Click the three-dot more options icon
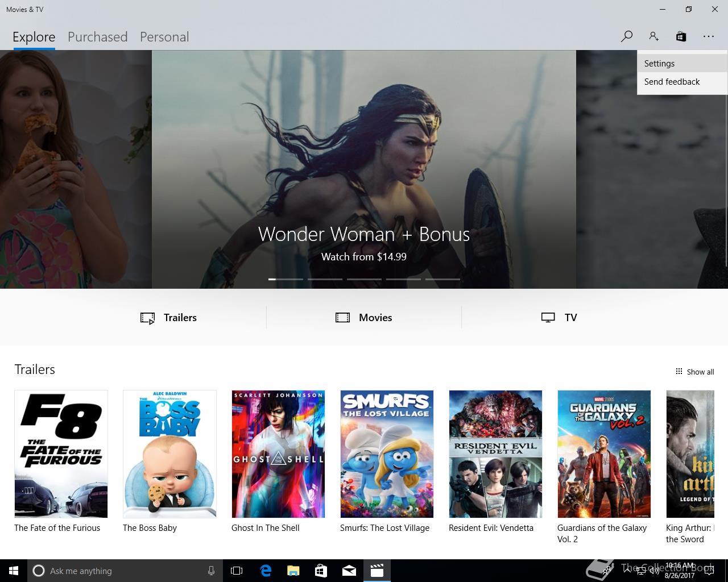 pos(708,36)
